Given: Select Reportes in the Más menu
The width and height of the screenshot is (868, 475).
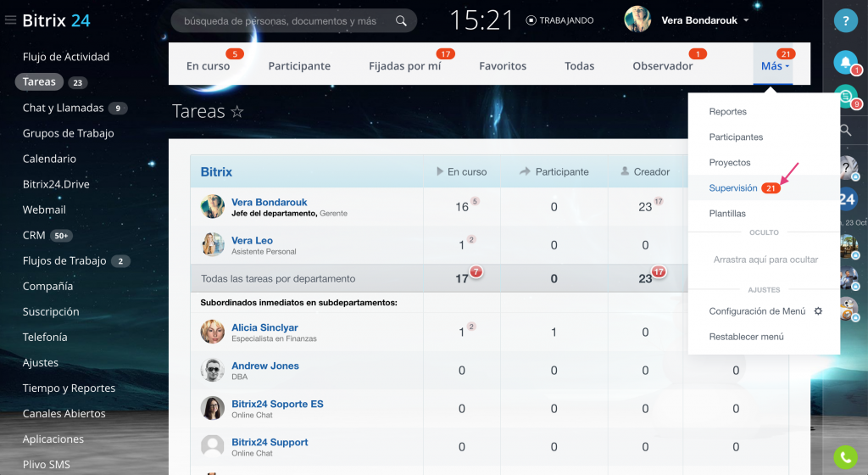Looking at the screenshot, I should click(x=728, y=111).
